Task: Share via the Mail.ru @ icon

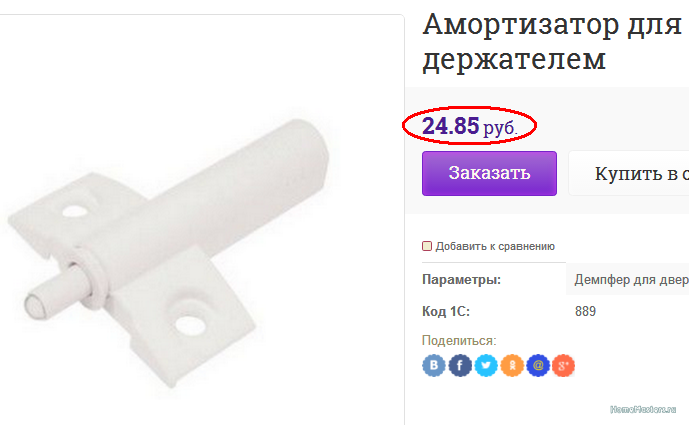Action: (x=538, y=365)
